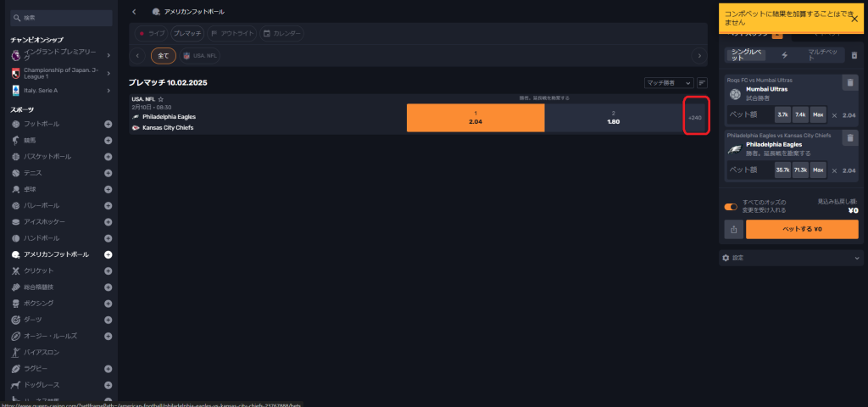
Task: Open the マッチ勝者 market dropdown
Action: [x=669, y=83]
